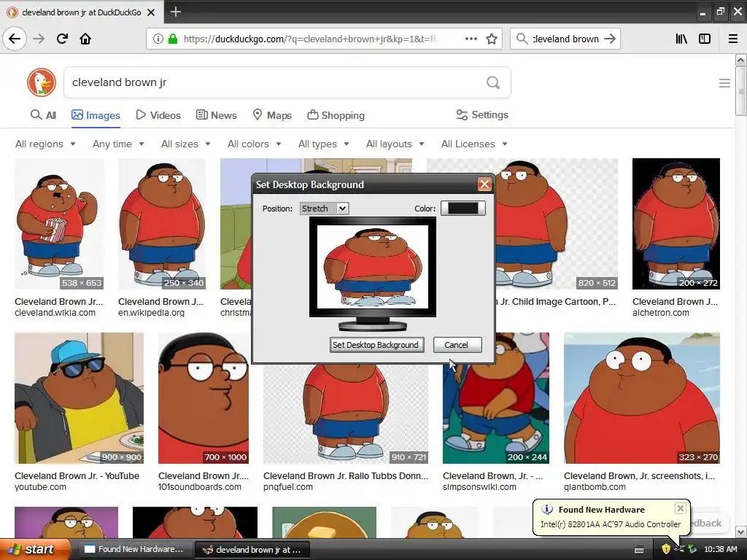Image resolution: width=747 pixels, height=560 pixels.
Task: Follow the pngfuel.com source link
Action: (x=288, y=487)
